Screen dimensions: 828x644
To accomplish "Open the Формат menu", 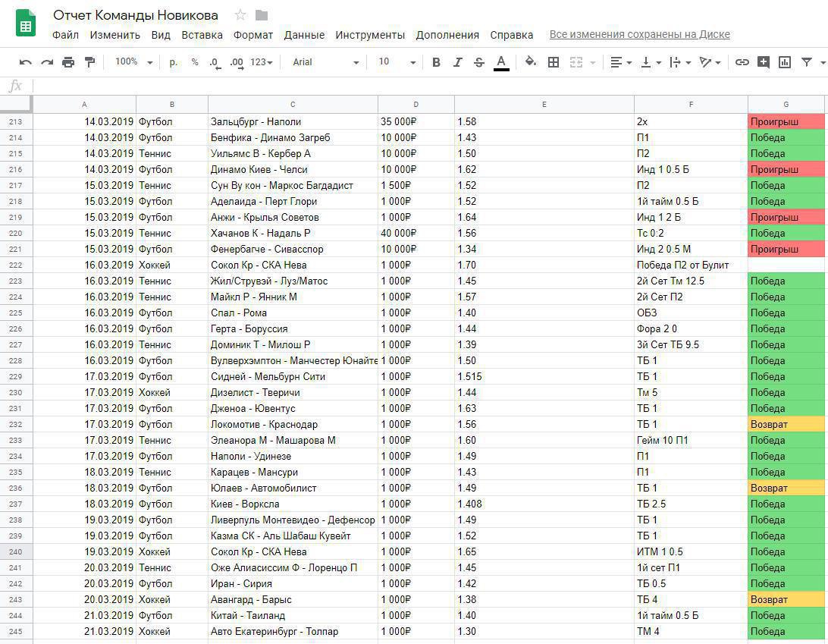I will coord(253,35).
